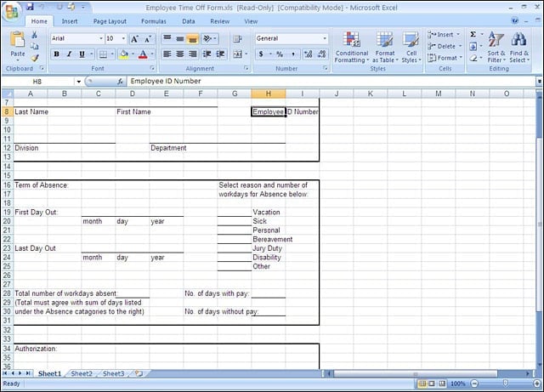
Task: Cut selection with the scissors icon
Action: pos(34,35)
